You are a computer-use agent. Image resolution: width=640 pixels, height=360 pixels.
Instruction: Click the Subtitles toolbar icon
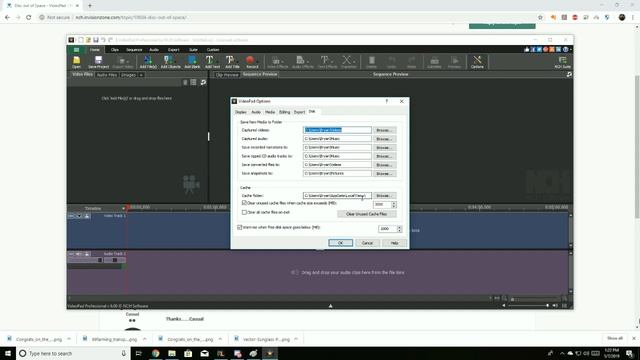coord(434,62)
